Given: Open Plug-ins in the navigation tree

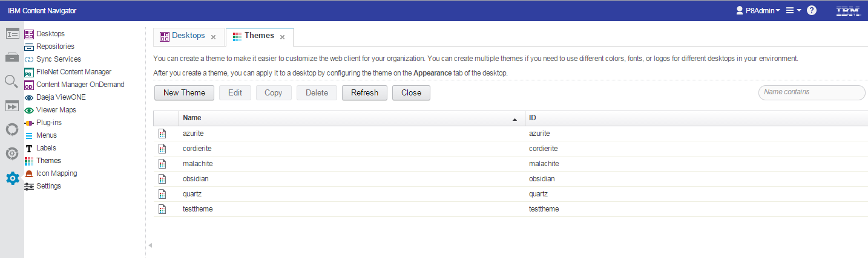Looking at the screenshot, I should tap(49, 123).
